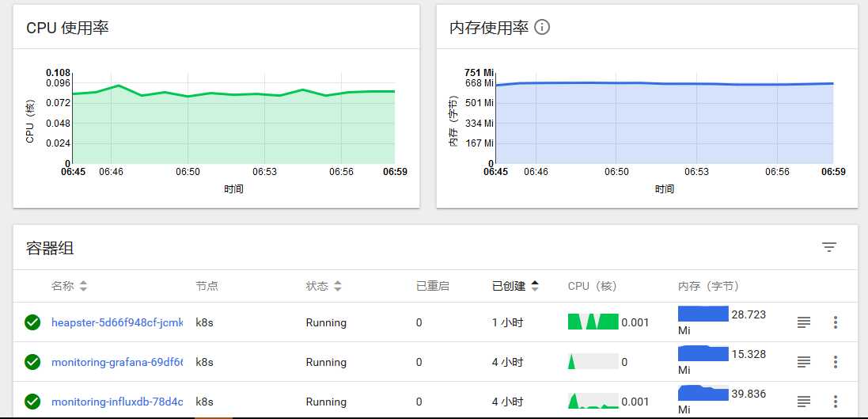The image size is (868, 419).
Task: Sort pods by 已创建 column
Action: tap(515, 286)
